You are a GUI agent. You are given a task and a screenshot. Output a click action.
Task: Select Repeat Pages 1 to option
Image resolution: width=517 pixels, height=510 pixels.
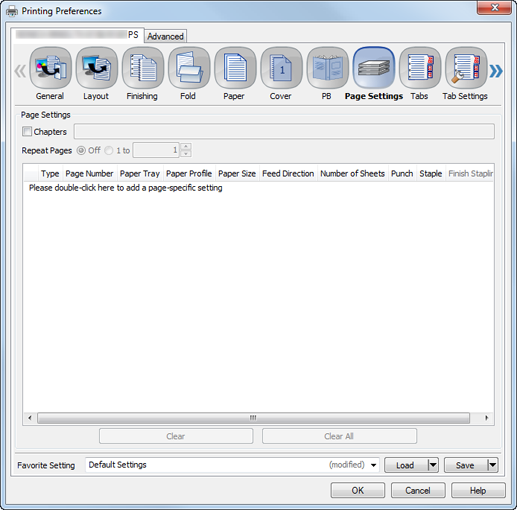[x=109, y=150]
